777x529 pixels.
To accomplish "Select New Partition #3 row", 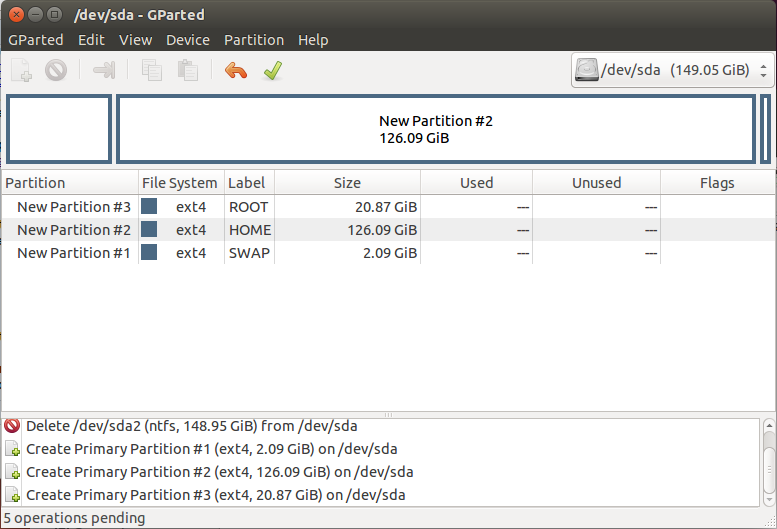I will tap(388, 207).
